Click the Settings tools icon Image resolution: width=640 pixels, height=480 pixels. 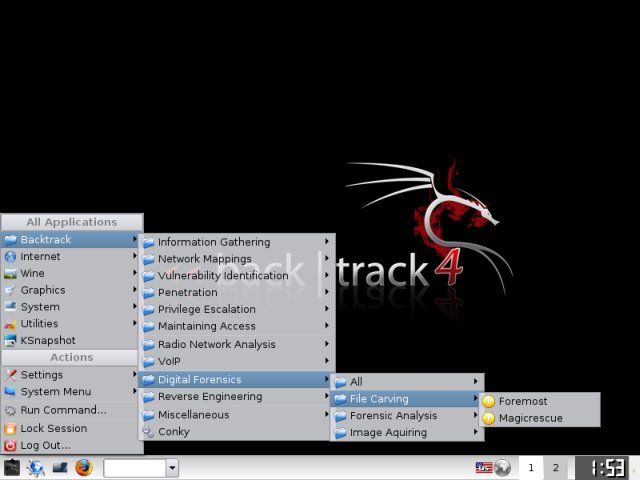point(10,375)
